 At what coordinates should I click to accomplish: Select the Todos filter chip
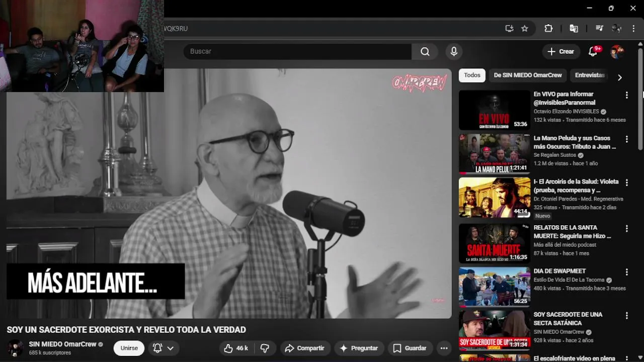[472, 75]
